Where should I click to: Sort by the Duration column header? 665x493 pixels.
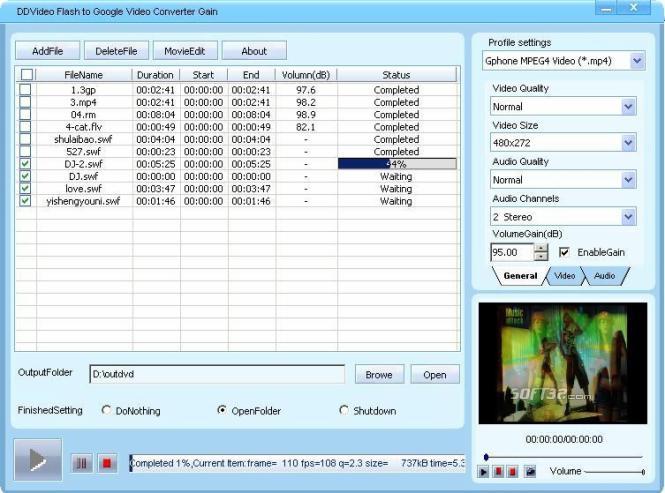(155, 75)
